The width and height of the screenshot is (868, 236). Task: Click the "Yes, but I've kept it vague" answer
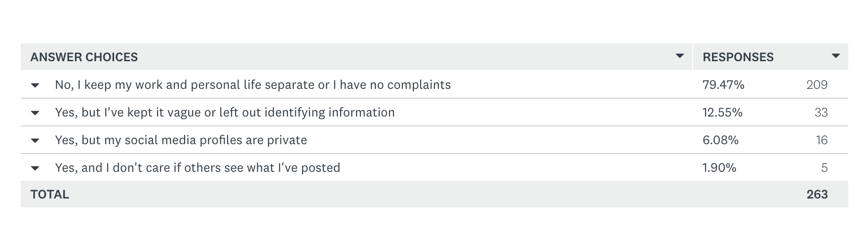pos(225,113)
